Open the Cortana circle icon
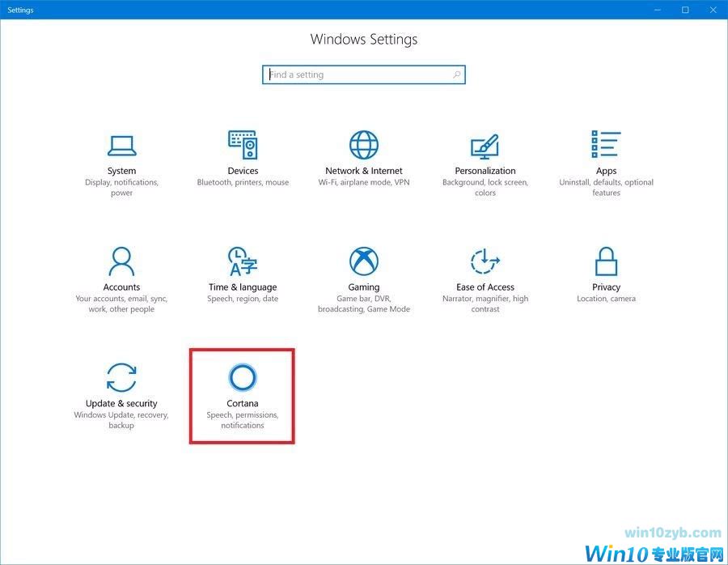 point(243,377)
